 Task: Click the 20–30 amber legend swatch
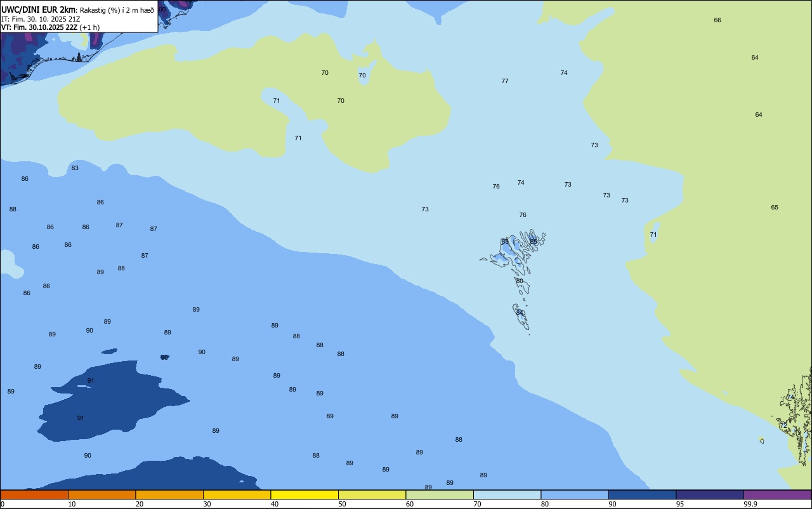pyautogui.click(x=169, y=494)
